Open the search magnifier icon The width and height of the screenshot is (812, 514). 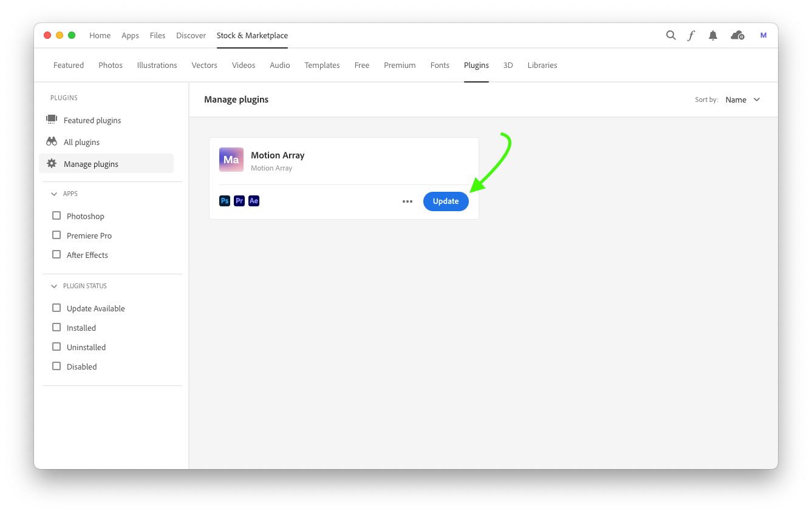(x=670, y=35)
